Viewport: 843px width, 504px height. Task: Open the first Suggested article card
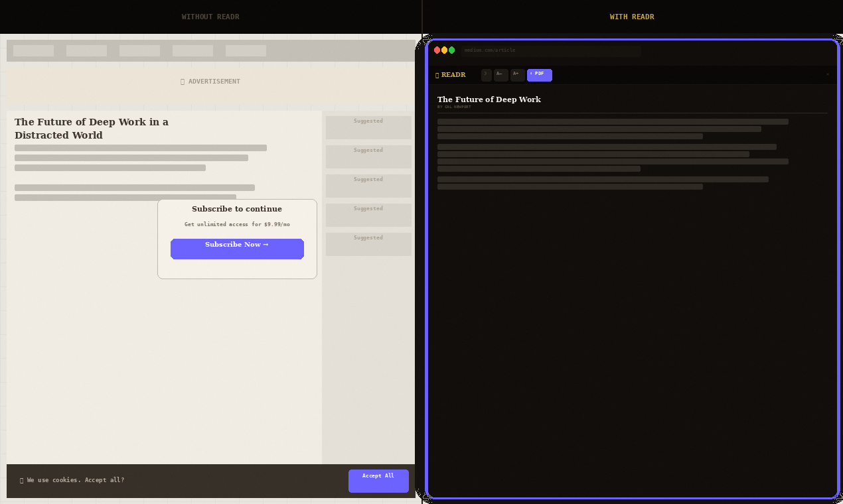[368, 127]
